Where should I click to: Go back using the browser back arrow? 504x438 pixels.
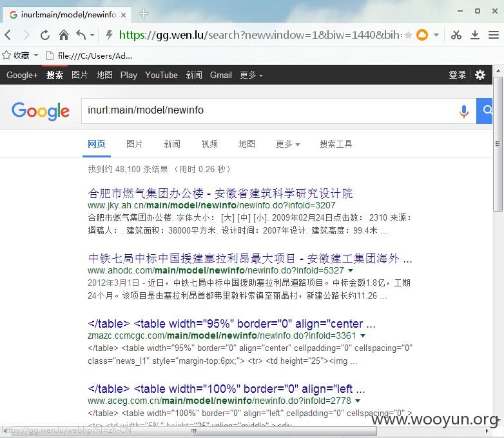click(8, 35)
